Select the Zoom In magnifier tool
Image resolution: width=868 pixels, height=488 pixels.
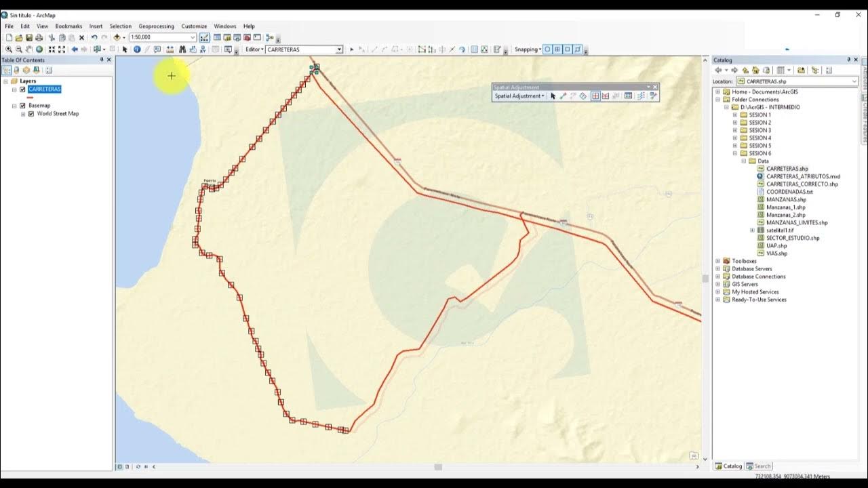9,49
